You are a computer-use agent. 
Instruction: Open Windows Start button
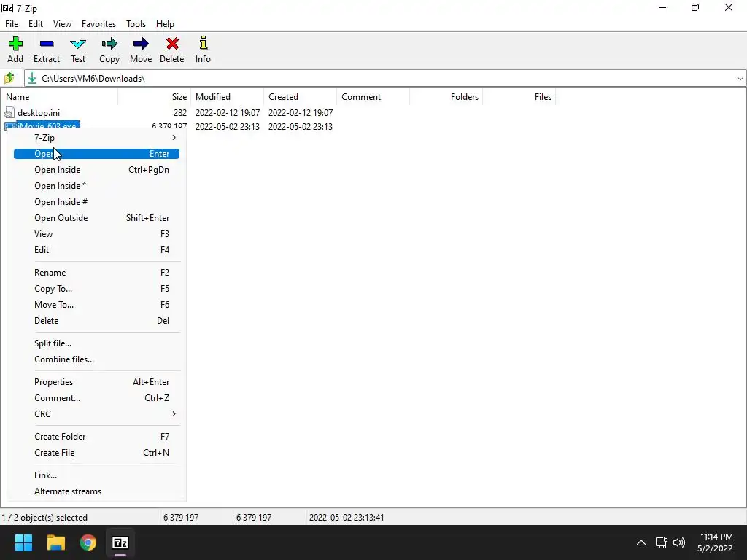(x=23, y=542)
